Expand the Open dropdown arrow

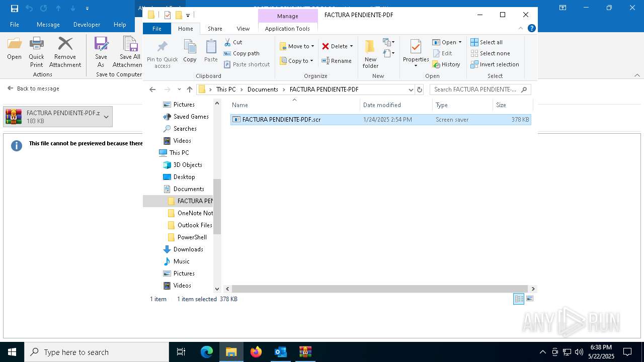pyautogui.click(x=460, y=42)
